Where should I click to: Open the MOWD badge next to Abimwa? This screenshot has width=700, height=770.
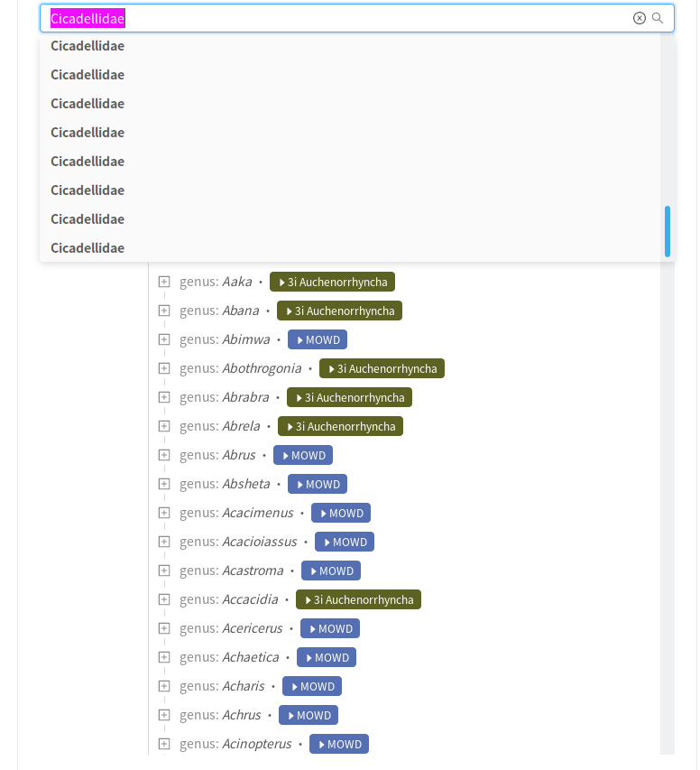[x=317, y=339]
